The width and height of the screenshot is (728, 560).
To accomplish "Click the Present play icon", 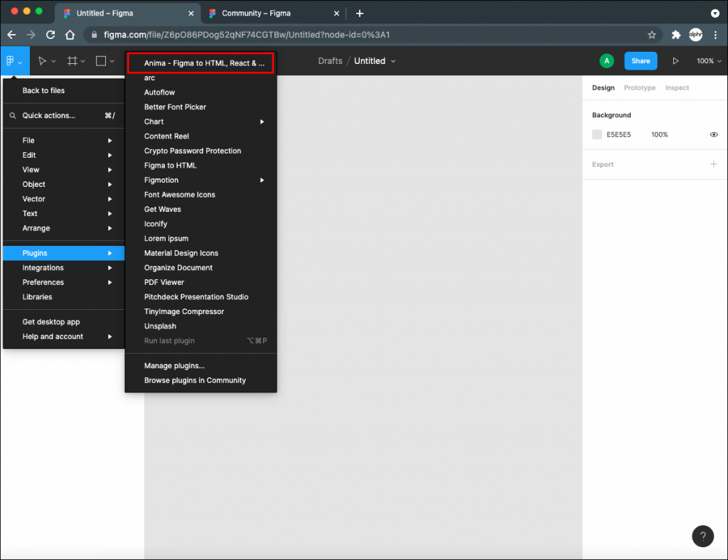I will point(675,61).
